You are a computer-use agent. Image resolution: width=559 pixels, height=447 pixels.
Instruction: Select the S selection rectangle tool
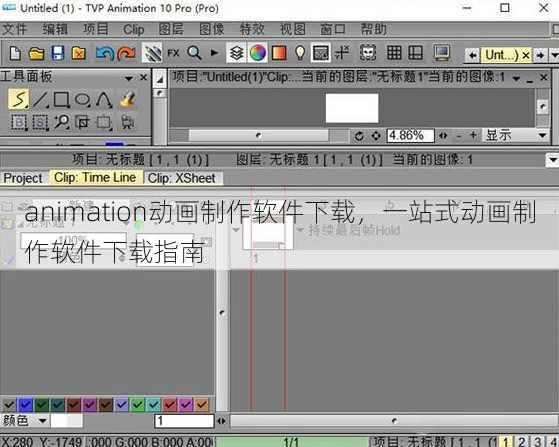[x=40, y=122]
